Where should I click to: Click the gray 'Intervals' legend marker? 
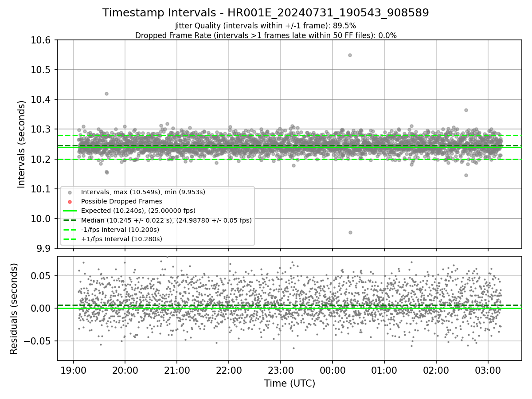[x=70, y=192]
